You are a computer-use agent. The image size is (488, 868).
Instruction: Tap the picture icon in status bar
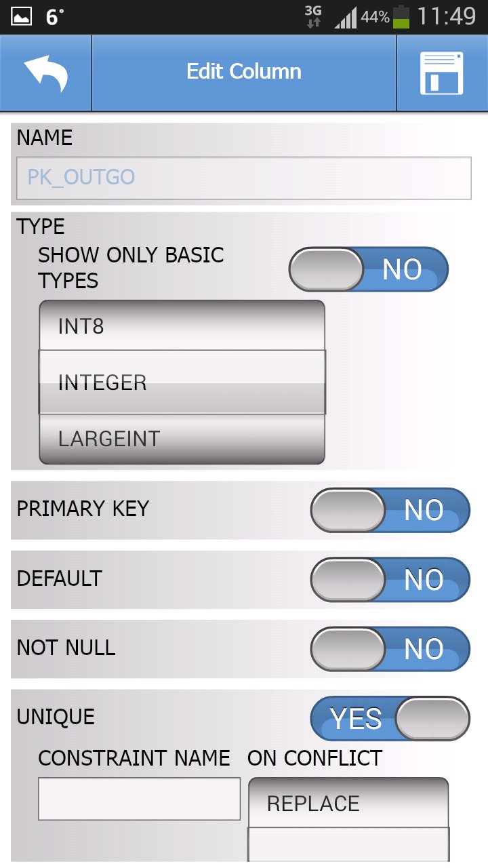tap(21, 17)
